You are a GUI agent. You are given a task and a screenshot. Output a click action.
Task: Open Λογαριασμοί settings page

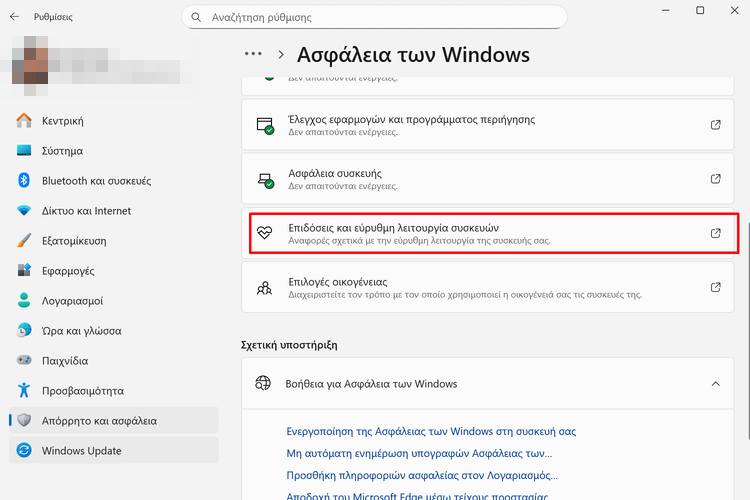click(x=72, y=301)
